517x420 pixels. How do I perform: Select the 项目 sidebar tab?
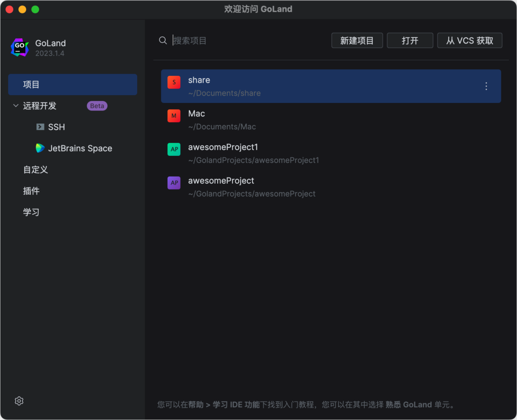click(x=72, y=84)
